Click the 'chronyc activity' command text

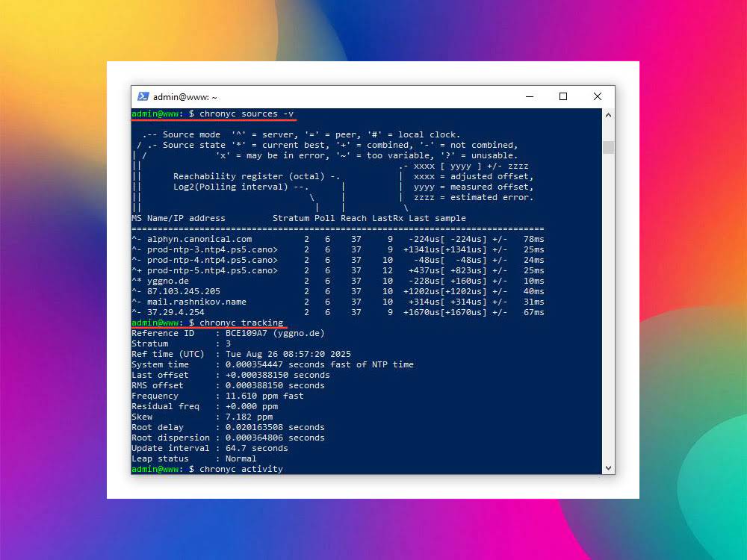coord(241,469)
